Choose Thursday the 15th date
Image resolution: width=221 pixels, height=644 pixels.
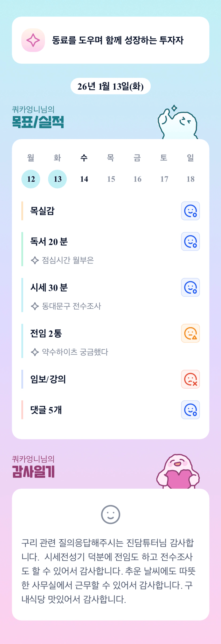pos(111,179)
